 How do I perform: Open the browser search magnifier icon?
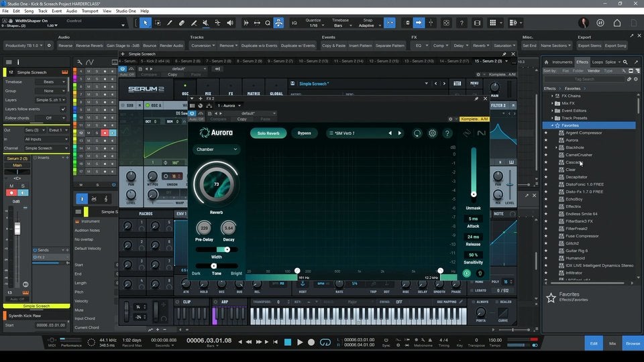click(625, 62)
